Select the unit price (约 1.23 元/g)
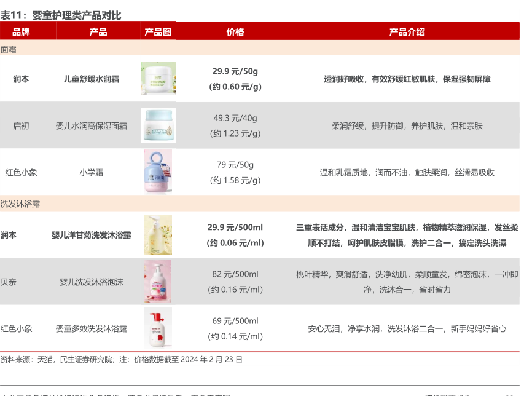 pos(235,133)
